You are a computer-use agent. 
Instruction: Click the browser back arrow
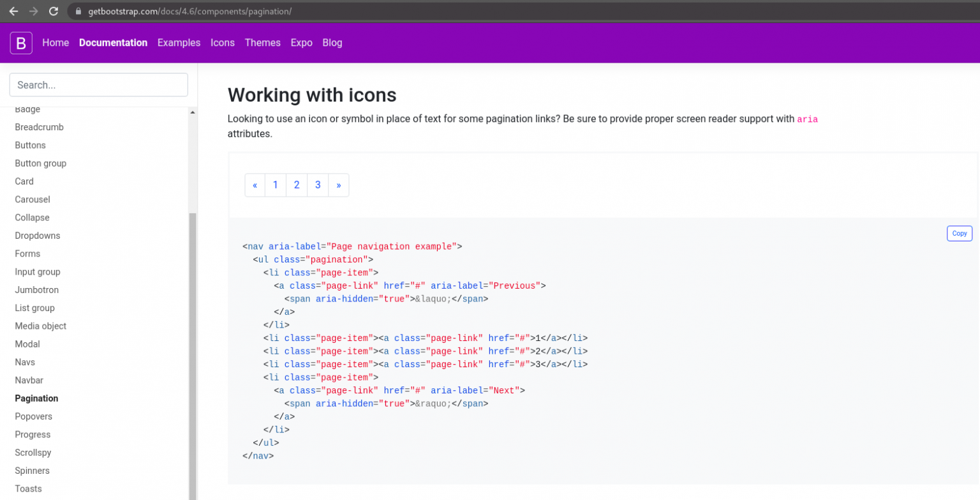pyautogui.click(x=13, y=11)
